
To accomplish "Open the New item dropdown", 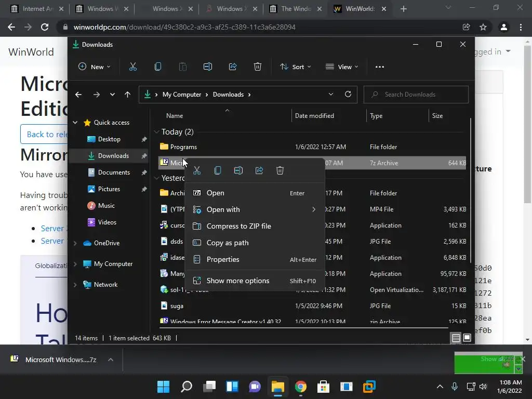I will pos(95,67).
